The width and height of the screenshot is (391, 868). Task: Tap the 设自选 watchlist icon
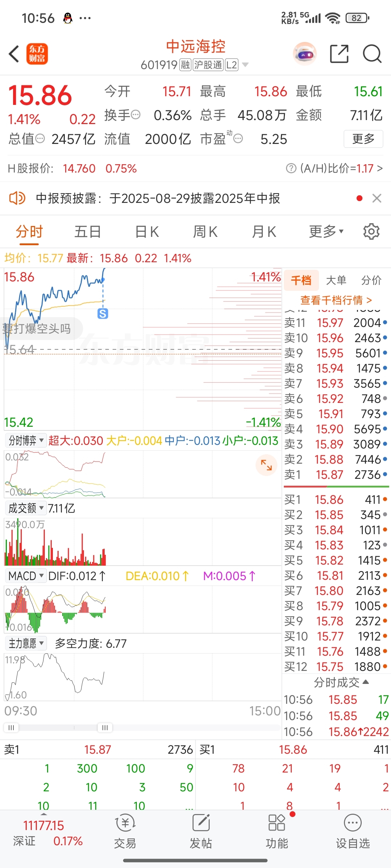coord(353,831)
